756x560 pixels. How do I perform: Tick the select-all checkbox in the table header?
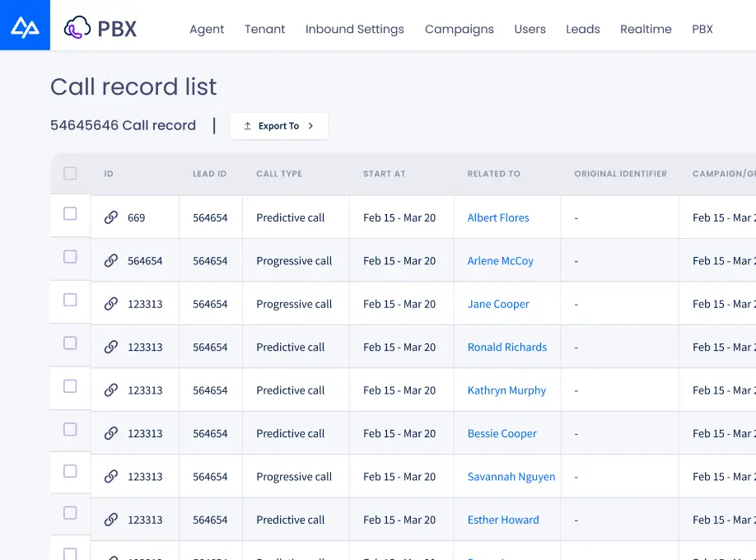tap(70, 173)
